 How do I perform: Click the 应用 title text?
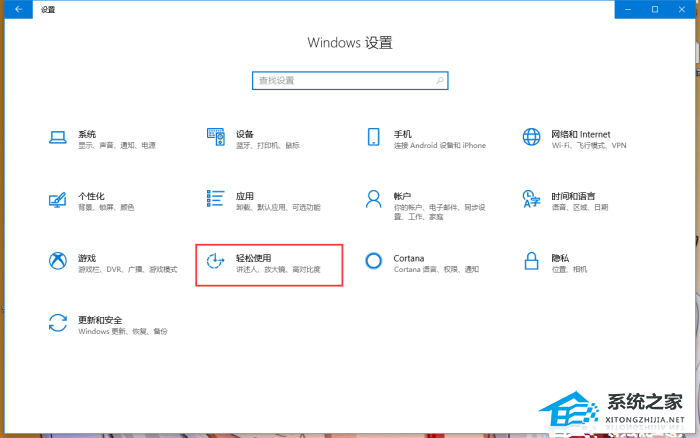pyautogui.click(x=245, y=196)
